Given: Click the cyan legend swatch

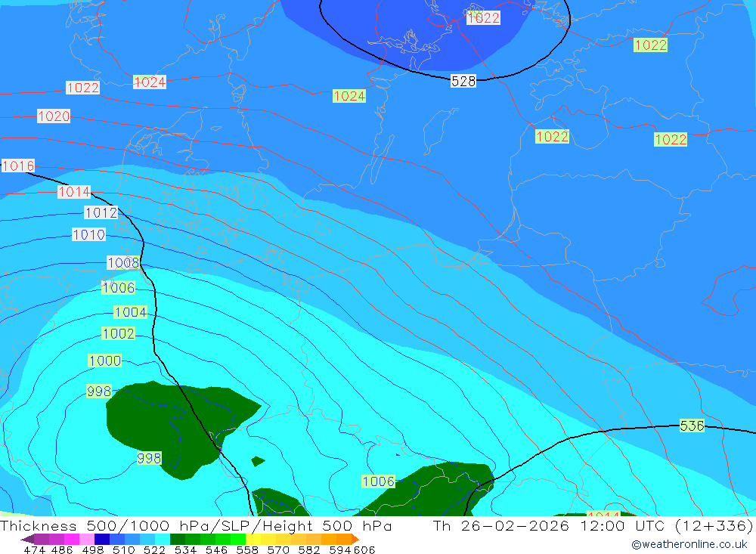Looking at the screenshot, I should [163, 539].
